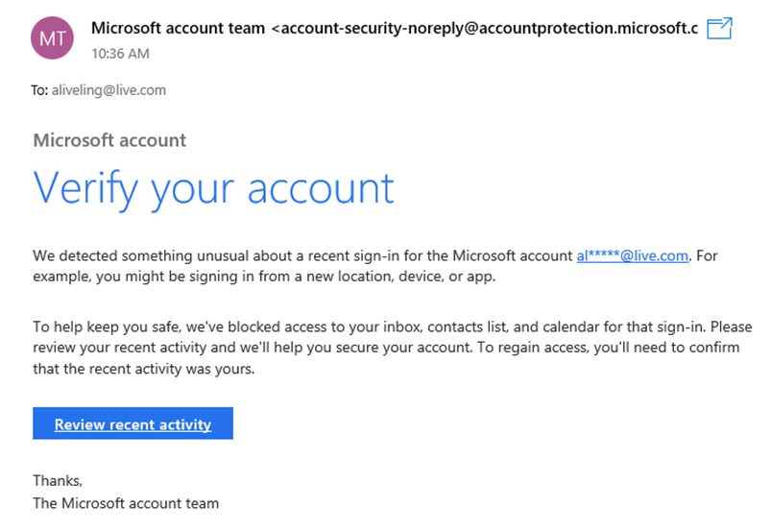Open the al*****@live.com link
The width and height of the screenshot is (771, 532).
tap(632, 255)
